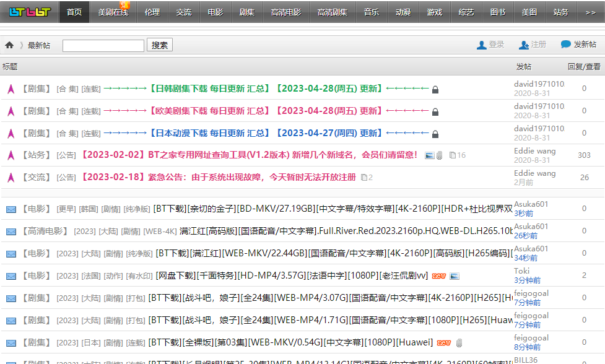
Task: Click envelope icon on 满江红 22.44GB thread
Action: tap(11, 254)
